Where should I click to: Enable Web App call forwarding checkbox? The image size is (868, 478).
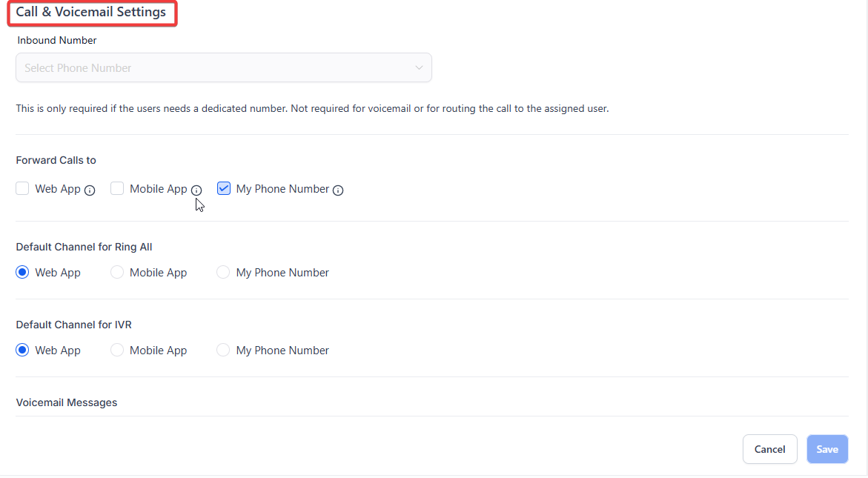tap(22, 189)
